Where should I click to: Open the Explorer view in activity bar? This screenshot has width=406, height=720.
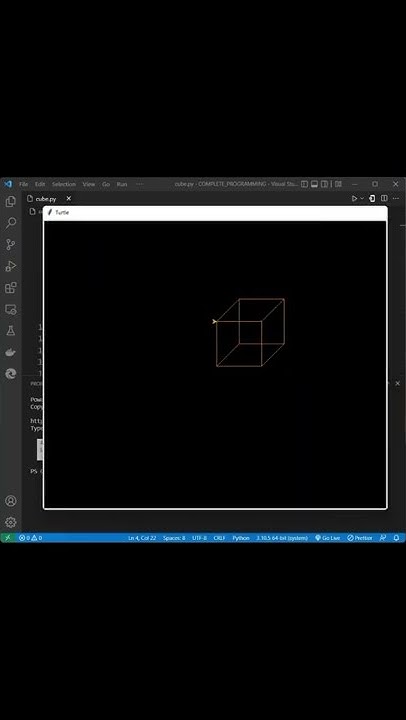(x=10, y=201)
